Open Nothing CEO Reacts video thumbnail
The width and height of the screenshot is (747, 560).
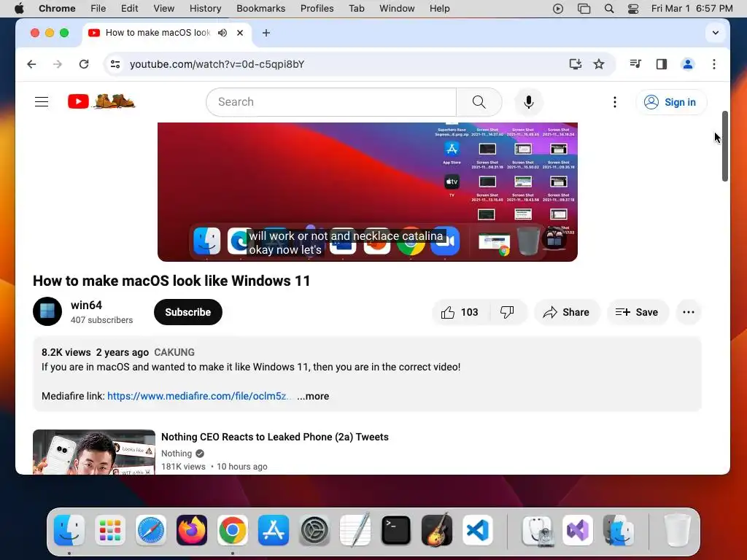click(94, 452)
